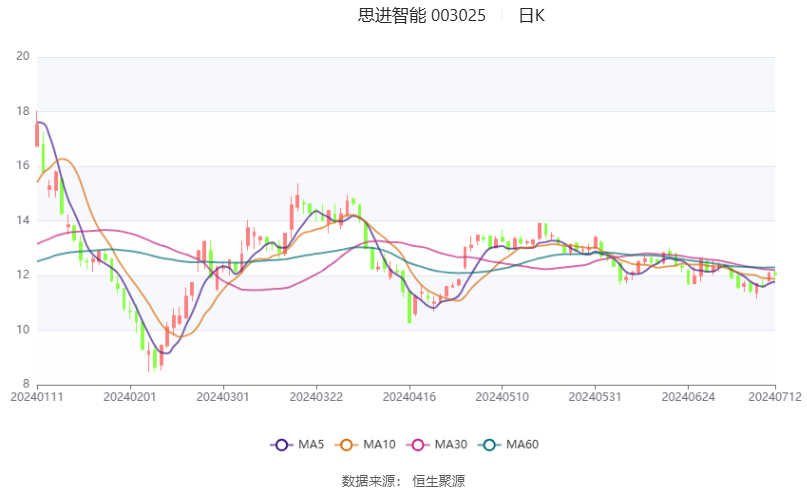
Task: Click the y-axis value 18
Action: pos(23,111)
